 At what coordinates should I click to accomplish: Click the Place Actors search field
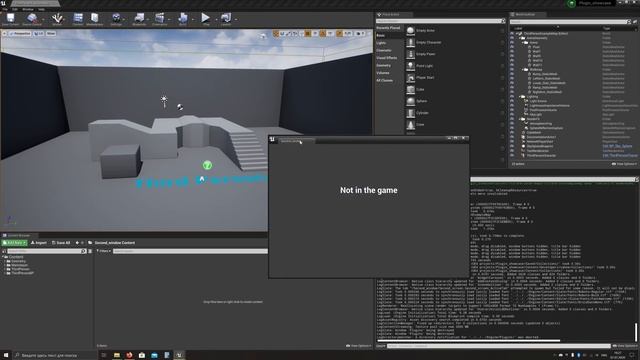coord(439,21)
